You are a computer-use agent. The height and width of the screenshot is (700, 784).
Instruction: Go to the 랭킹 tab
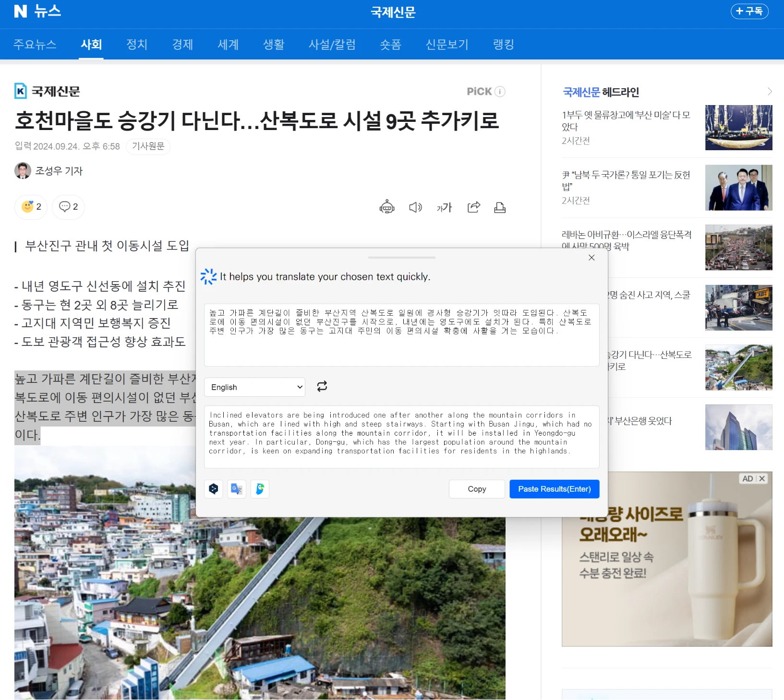point(504,45)
